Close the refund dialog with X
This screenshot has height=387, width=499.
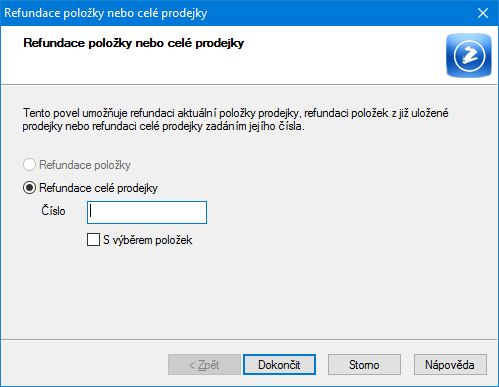point(483,13)
